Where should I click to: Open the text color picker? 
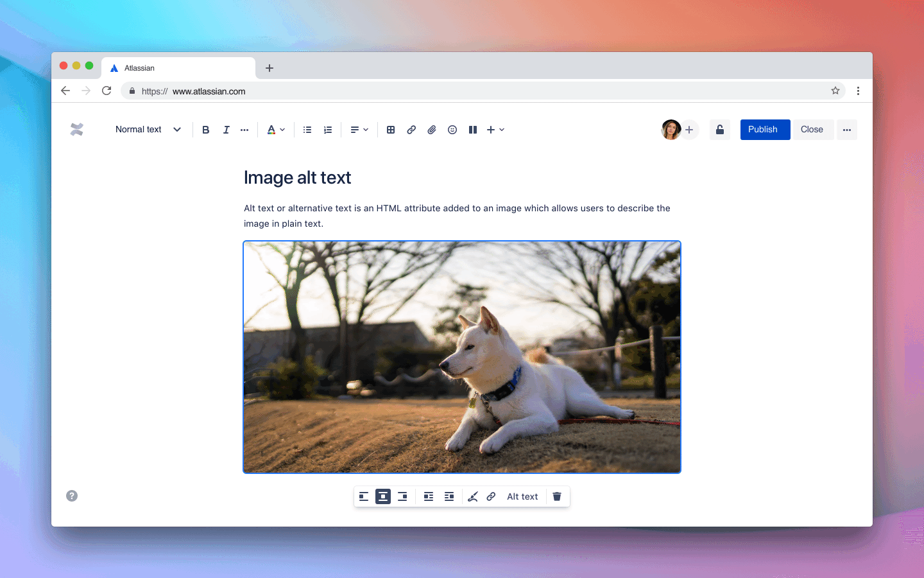[x=276, y=130]
